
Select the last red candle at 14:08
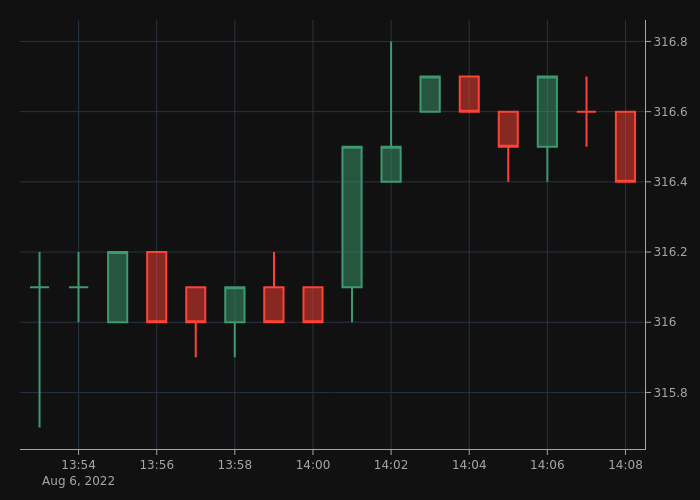(625, 147)
